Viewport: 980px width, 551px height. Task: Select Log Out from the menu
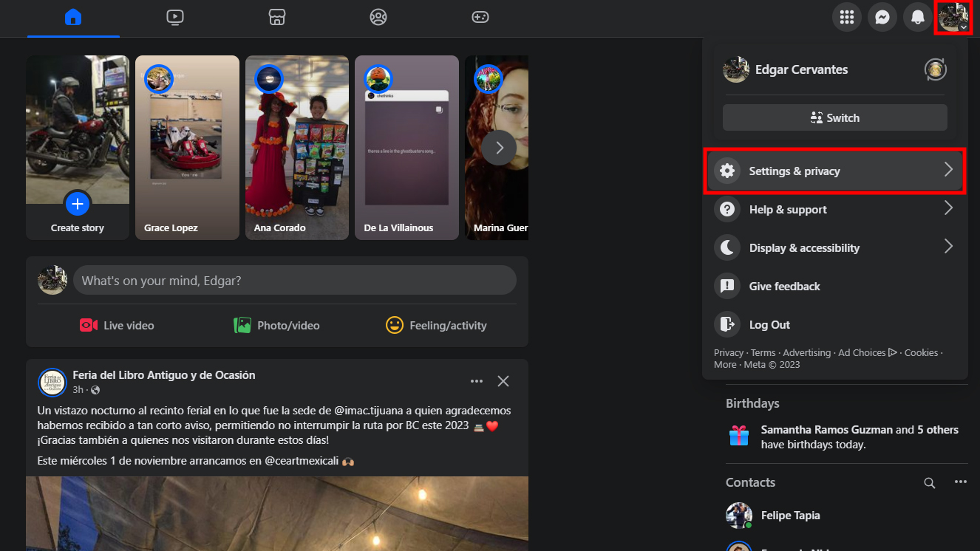coord(769,324)
